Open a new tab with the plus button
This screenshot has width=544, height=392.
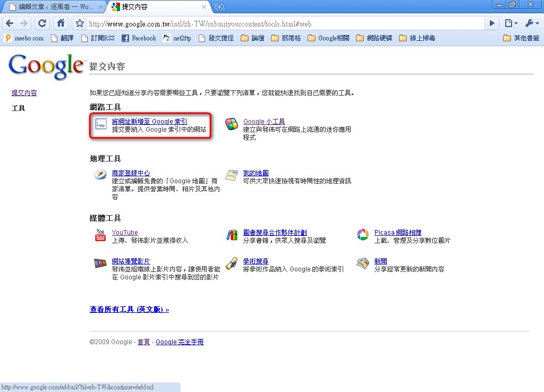(219, 6)
